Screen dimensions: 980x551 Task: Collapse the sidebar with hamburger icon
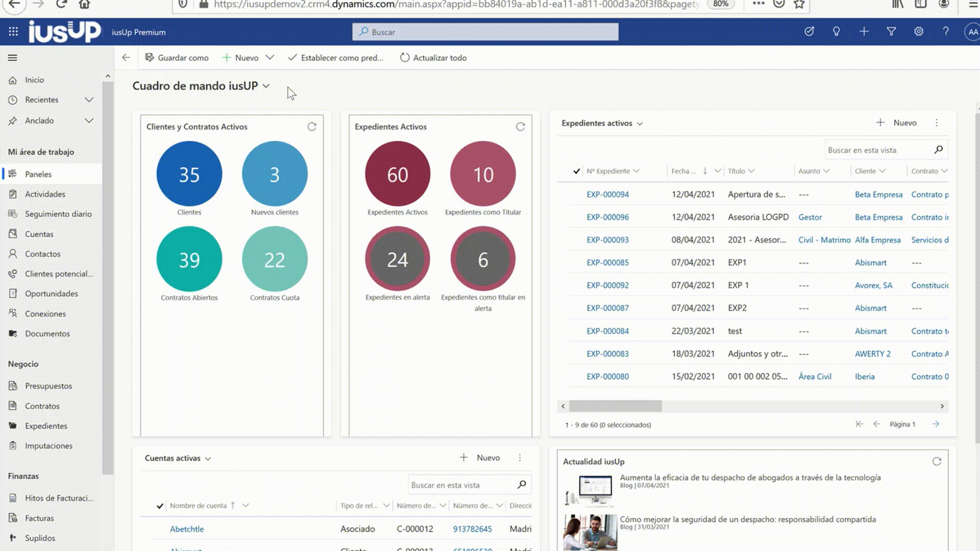click(13, 58)
